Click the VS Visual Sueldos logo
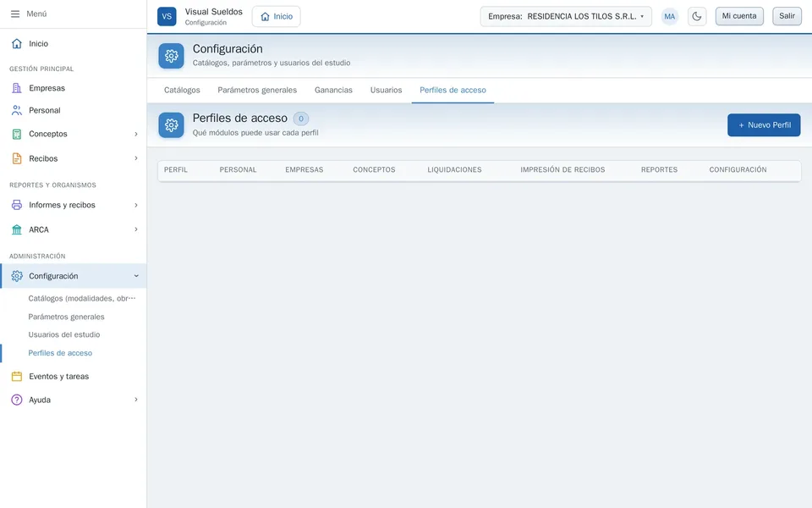 click(x=167, y=16)
